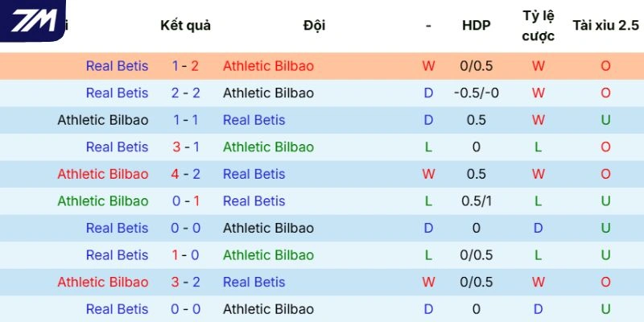Open the 3 - 2 match score
This screenshot has width=644, height=322.
(x=185, y=282)
